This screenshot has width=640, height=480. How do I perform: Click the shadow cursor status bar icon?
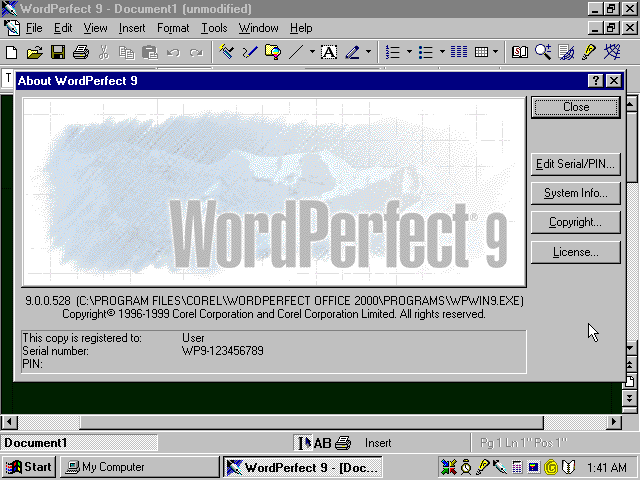(303, 443)
